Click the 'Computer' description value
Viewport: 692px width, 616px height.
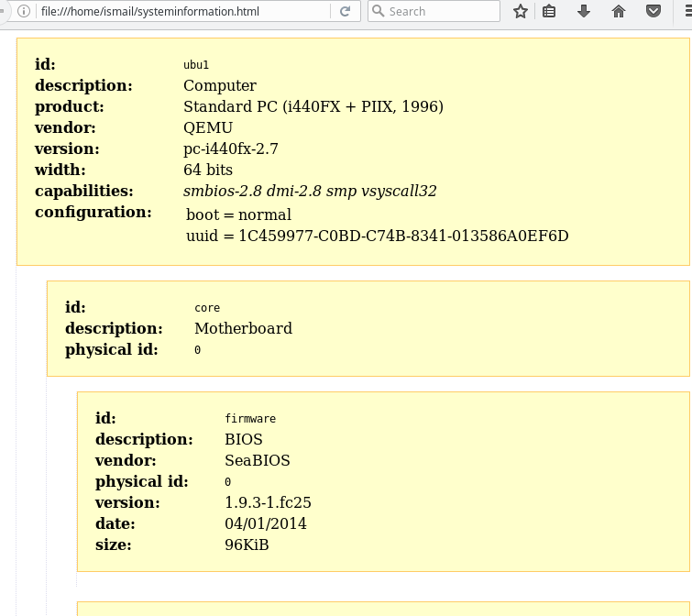coord(220,85)
